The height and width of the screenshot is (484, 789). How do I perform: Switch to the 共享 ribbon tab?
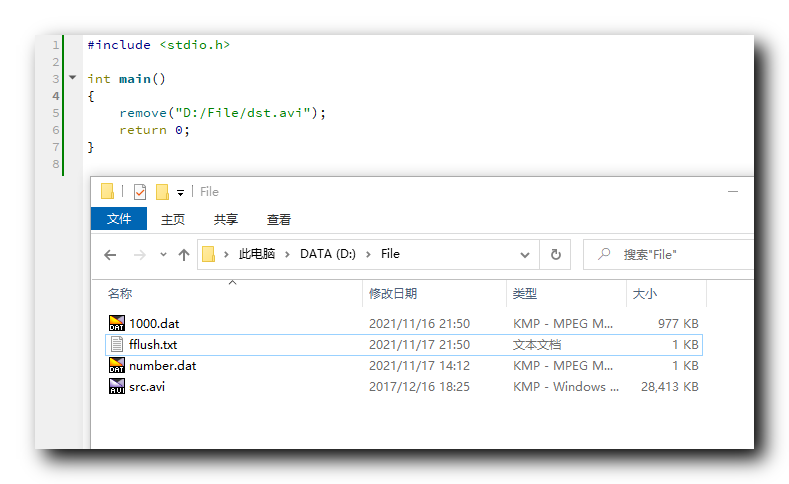pyautogui.click(x=225, y=219)
